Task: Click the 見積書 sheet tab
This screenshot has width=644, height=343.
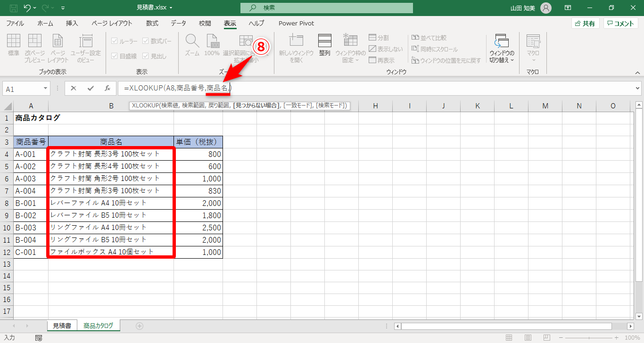Action: pyautogui.click(x=62, y=326)
